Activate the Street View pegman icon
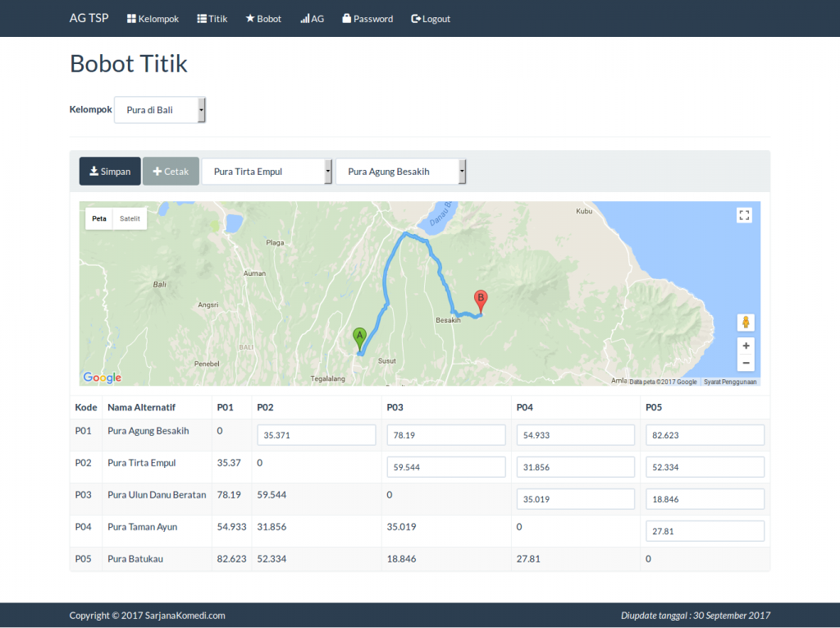 pos(746,322)
